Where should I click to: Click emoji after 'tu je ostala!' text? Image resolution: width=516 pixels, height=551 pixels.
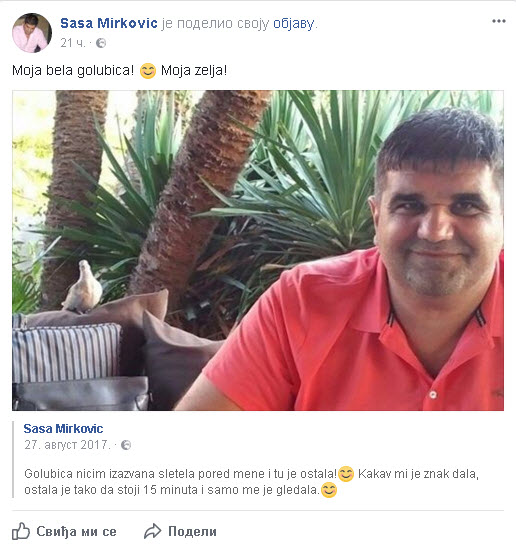[346, 474]
